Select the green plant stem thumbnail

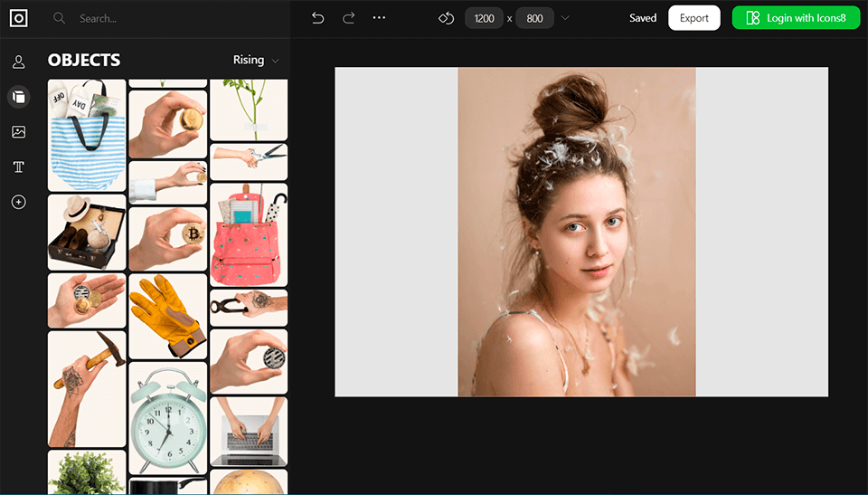click(x=249, y=109)
